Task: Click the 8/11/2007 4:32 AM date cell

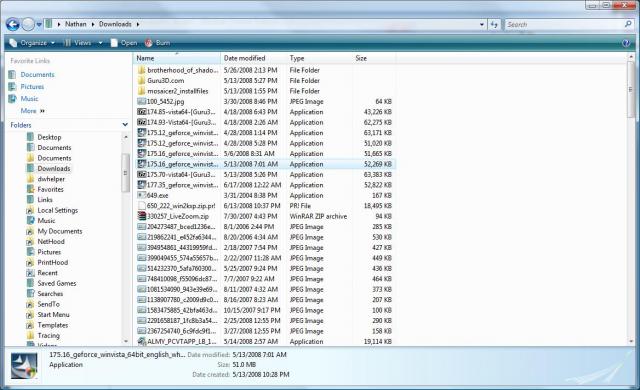Action: pos(251,289)
